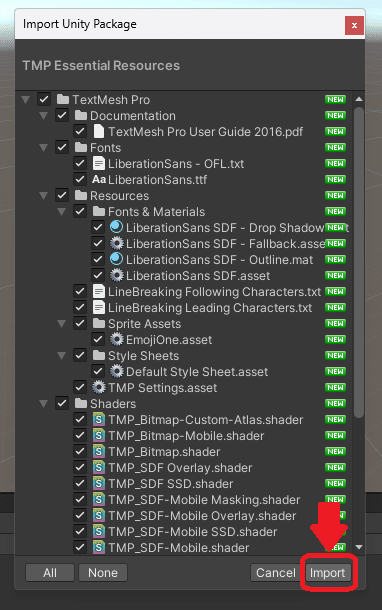The height and width of the screenshot is (610, 382).
Task: Click the gear icon of Default Style Sheet.asset
Action: tap(117, 371)
